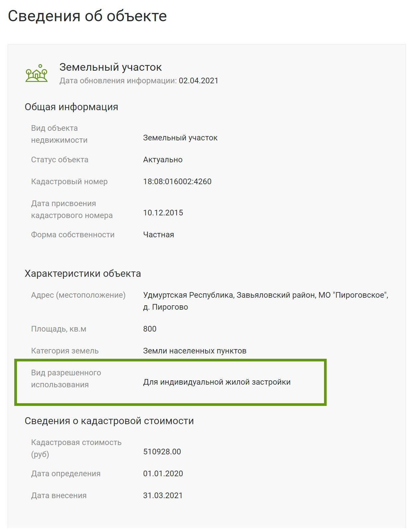Click the address text starting with 'Удмуртская Республика'

(x=266, y=295)
